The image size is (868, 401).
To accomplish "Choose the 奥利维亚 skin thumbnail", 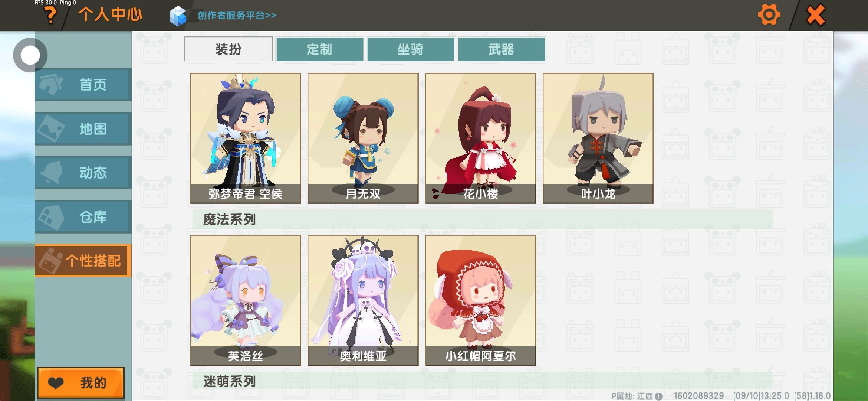I will 363,300.
